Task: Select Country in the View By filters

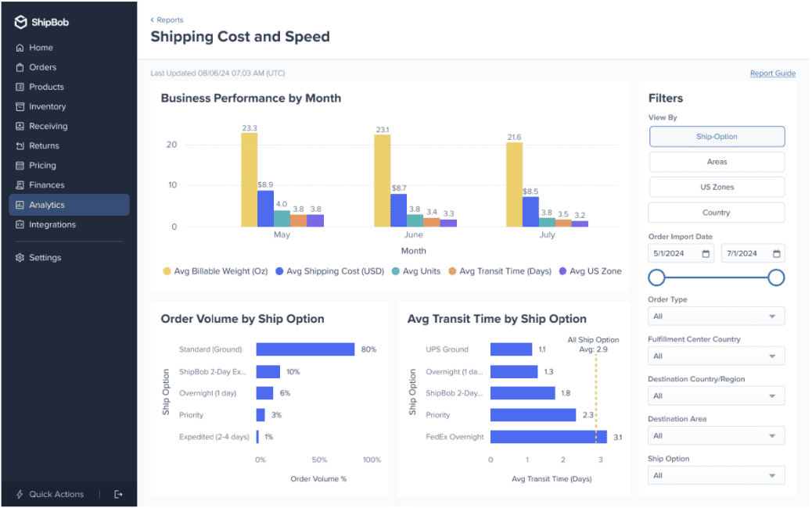Action: pos(716,212)
